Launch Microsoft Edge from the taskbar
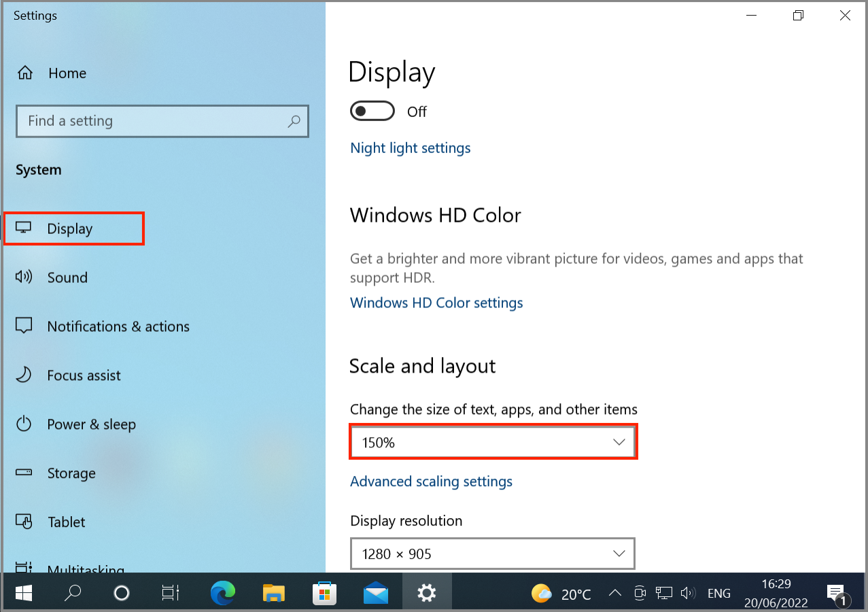 tap(222, 594)
